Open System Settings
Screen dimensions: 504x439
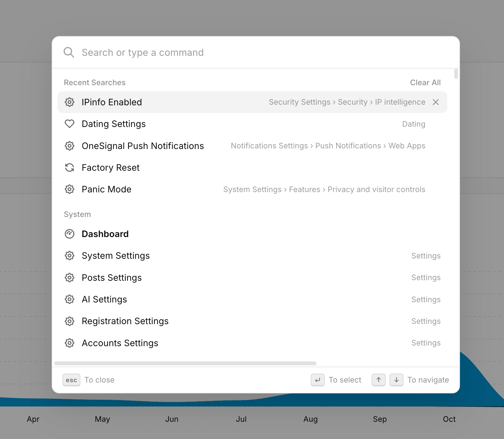pyautogui.click(x=252, y=256)
